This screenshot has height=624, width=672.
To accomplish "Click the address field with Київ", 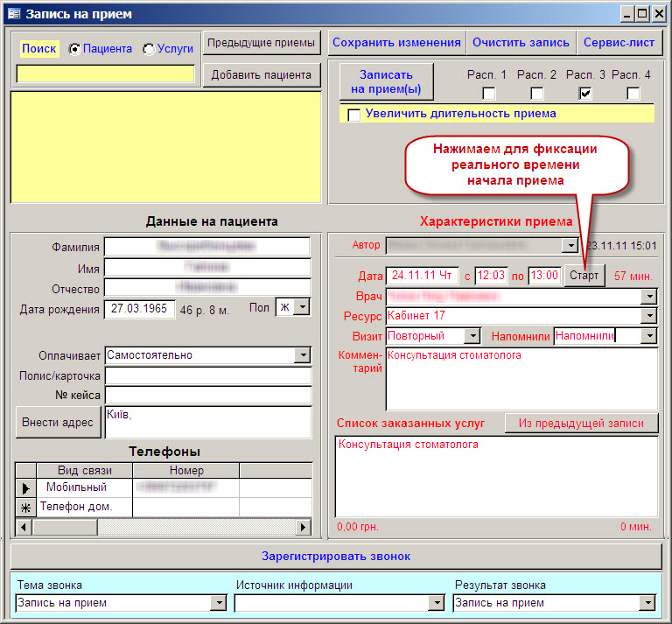I will click(x=208, y=422).
